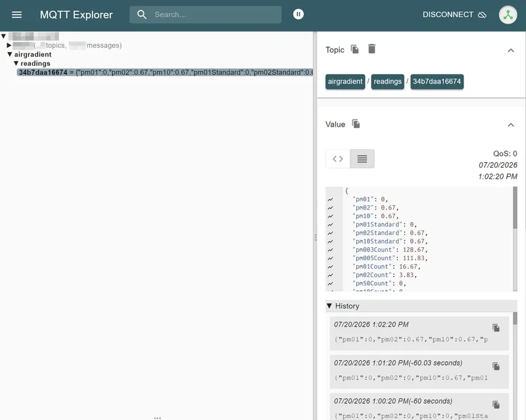Collapse the airgradient tree node

[10, 54]
